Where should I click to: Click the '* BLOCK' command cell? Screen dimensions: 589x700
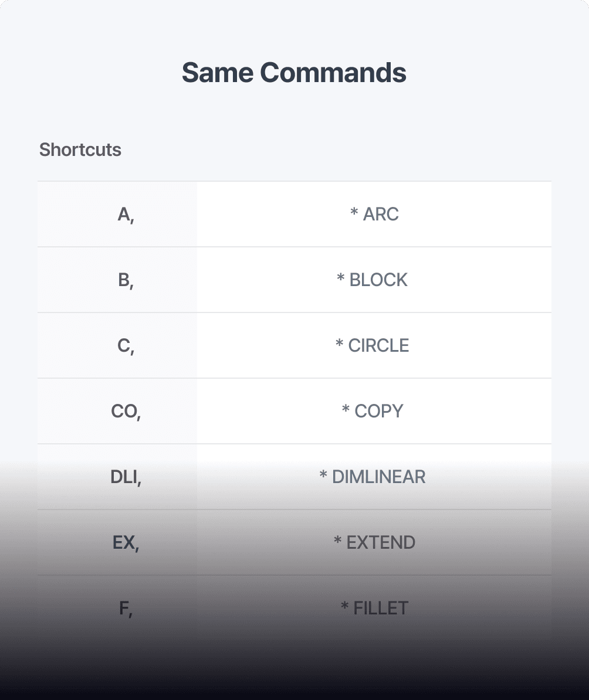click(374, 280)
